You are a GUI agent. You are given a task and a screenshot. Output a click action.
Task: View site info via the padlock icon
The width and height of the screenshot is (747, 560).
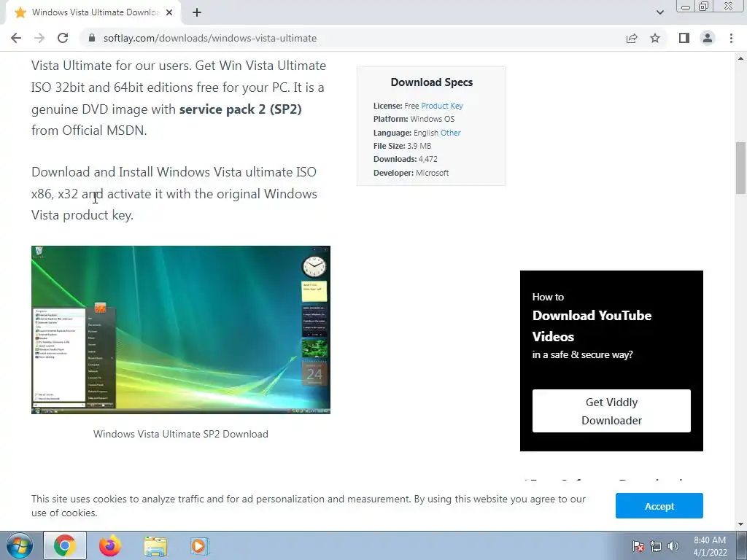(x=92, y=38)
